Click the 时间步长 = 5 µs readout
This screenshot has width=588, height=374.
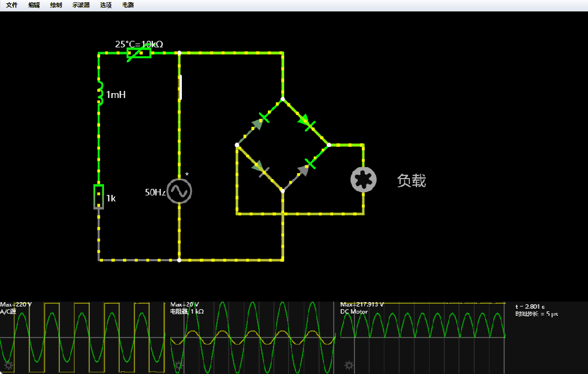[x=536, y=314]
